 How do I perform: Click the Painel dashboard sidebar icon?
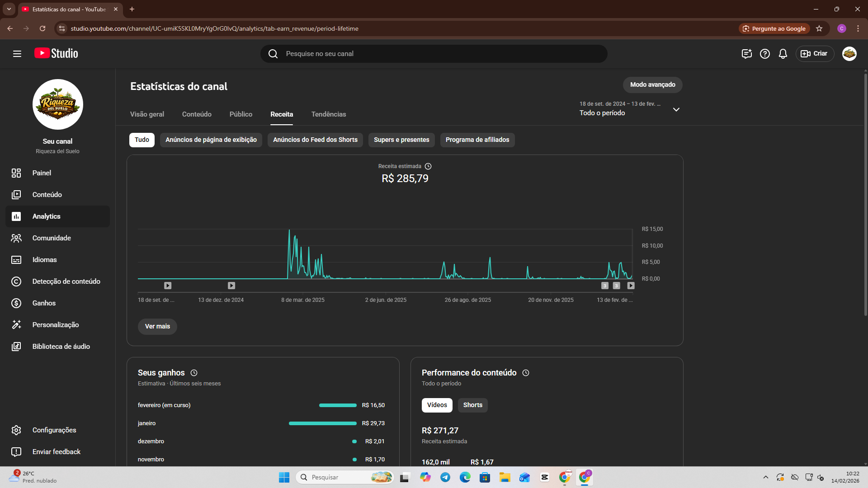pyautogui.click(x=16, y=173)
